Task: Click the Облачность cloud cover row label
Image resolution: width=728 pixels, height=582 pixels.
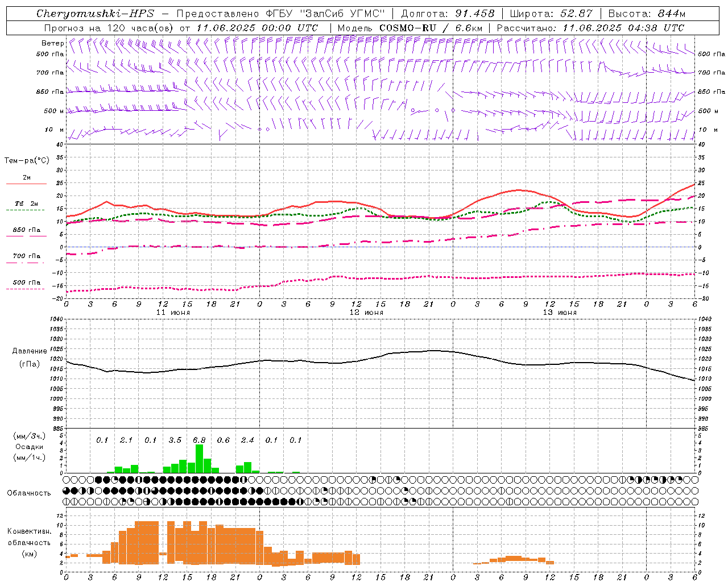Action: click(29, 493)
